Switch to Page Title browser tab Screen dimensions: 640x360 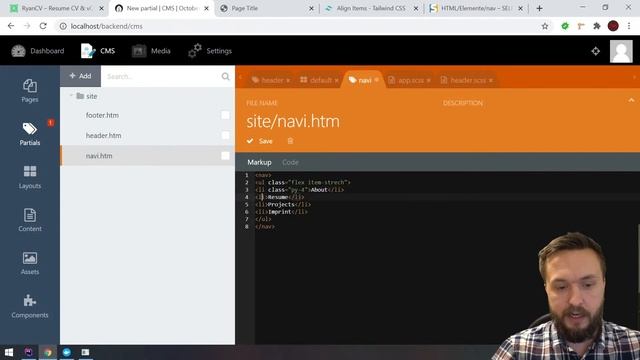[x=266, y=8]
